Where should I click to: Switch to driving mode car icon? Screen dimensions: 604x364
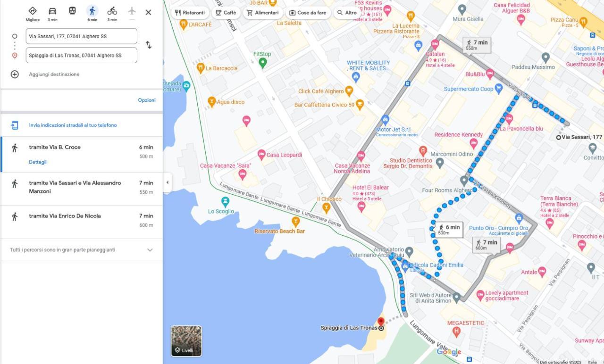[x=52, y=11]
